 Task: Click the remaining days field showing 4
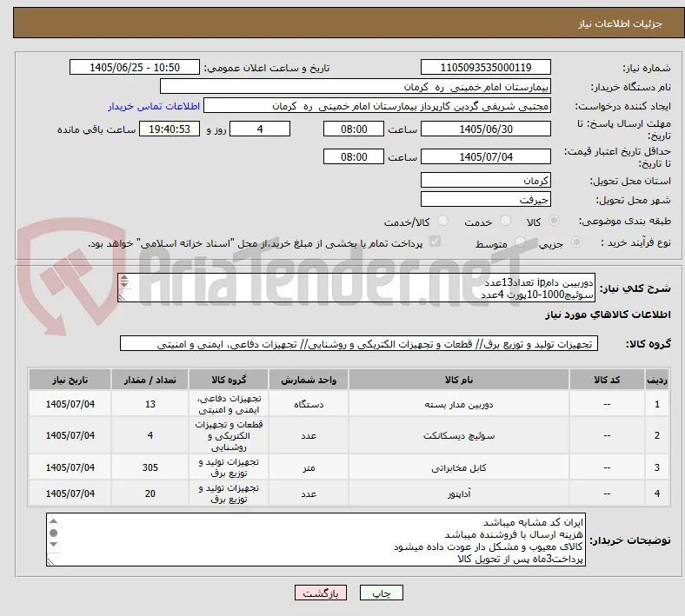[x=260, y=129]
